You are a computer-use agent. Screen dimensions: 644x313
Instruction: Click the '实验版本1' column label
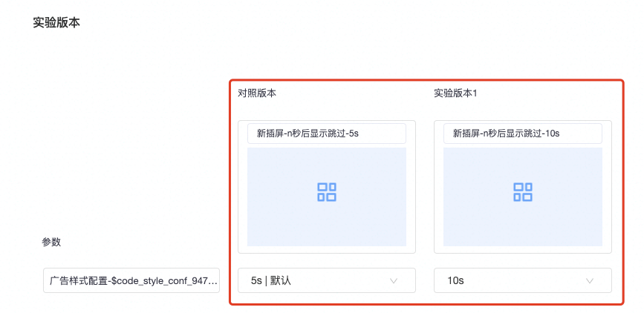click(x=455, y=93)
